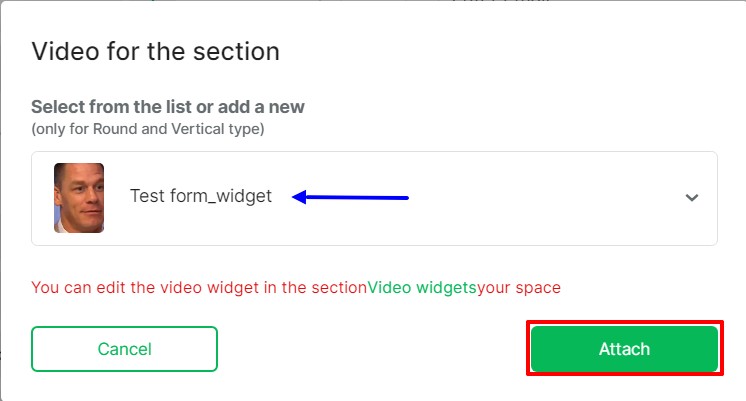Image resolution: width=746 pixels, height=401 pixels.
Task: Click the 'Video for the section' title
Action: [x=155, y=51]
